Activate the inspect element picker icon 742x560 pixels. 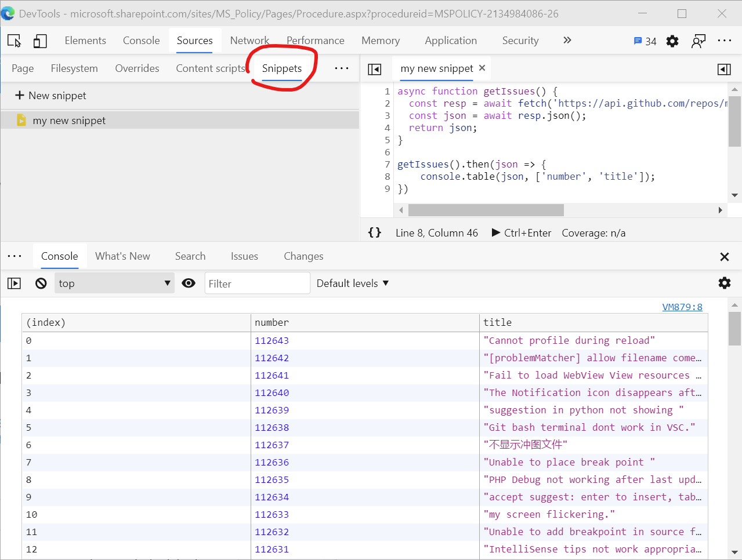15,41
